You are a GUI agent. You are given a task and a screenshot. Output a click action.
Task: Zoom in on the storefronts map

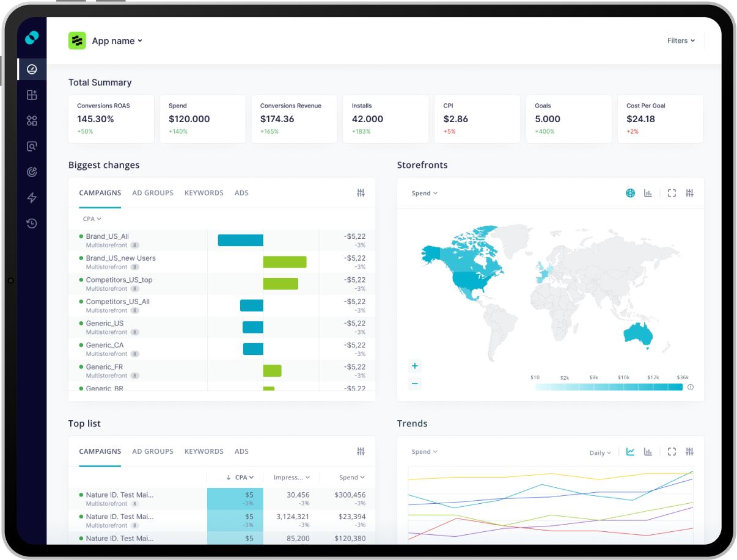pyautogui.click(x=415, y=366)
